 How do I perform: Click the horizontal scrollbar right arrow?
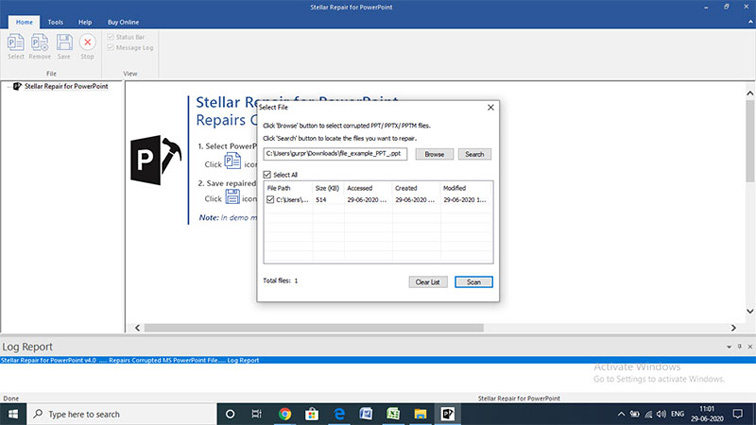click(x=733, y=328)
